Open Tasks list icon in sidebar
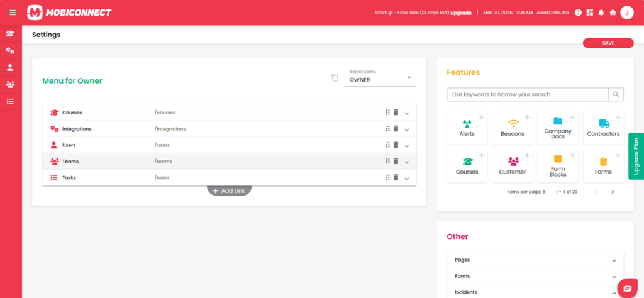 point(10,101)
